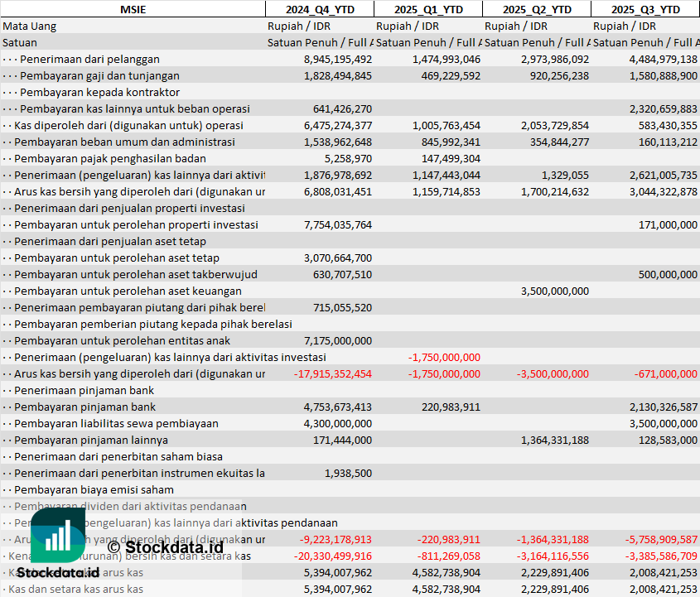Select the Pembayaran biaya emisi saham row

tap(94, 489)
